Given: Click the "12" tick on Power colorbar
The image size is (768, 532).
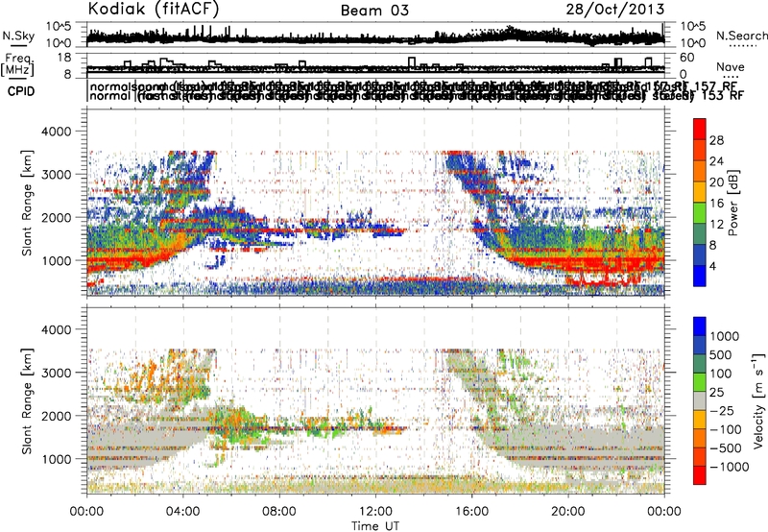Looking at the screenshot, I should coord(716,225).
